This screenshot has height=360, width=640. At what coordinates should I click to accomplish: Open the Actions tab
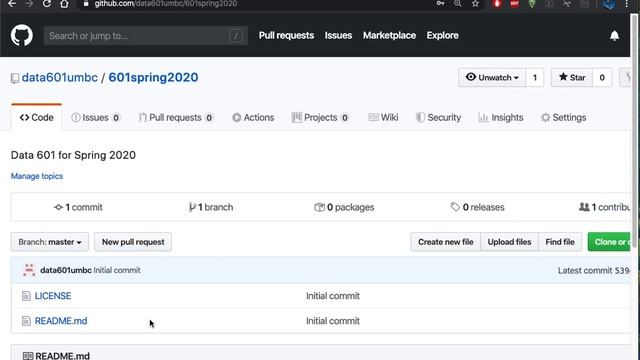[x=253, y=118]
